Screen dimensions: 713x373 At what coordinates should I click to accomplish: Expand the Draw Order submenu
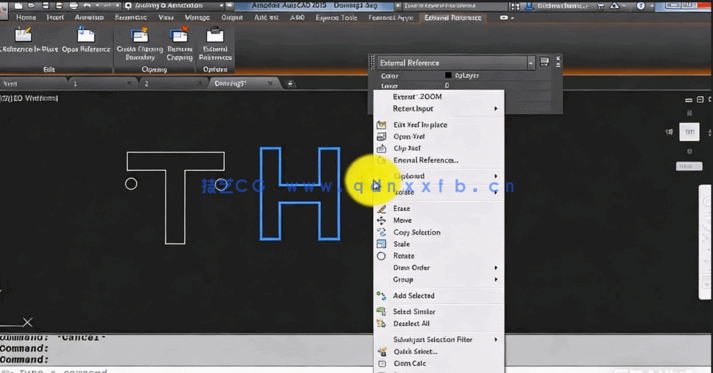[439, 267]
